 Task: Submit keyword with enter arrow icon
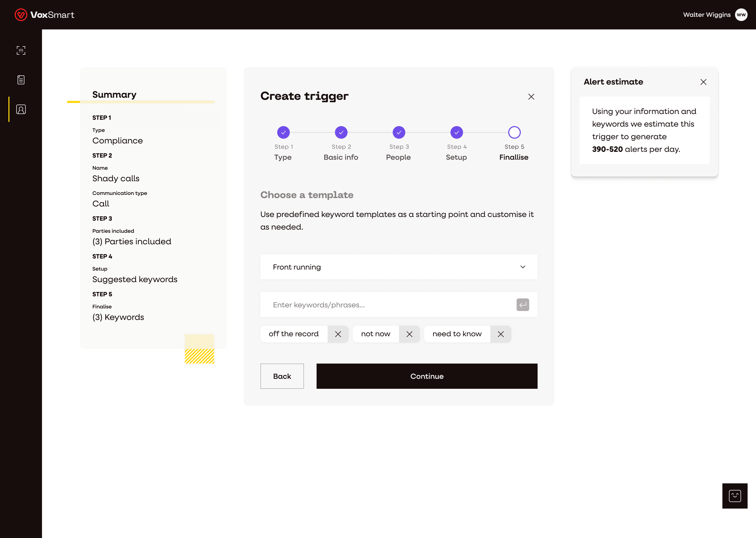[522, 305]
